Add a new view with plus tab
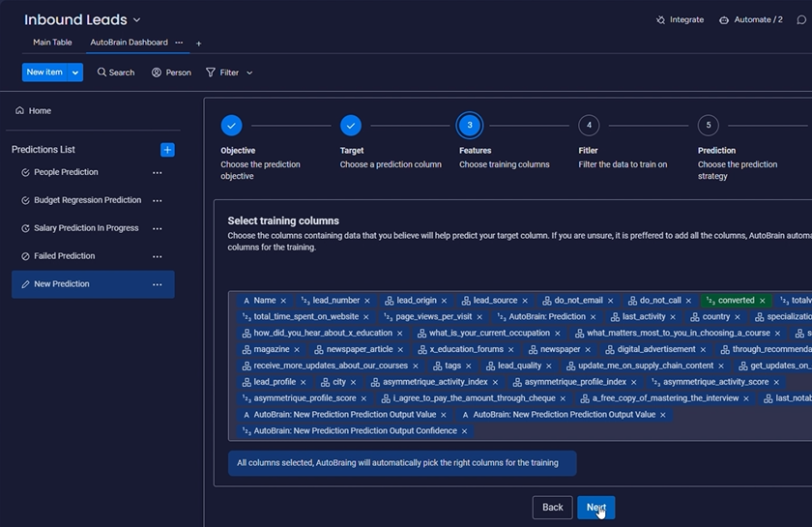The image size is (812, 527). (x=199, y=44)
